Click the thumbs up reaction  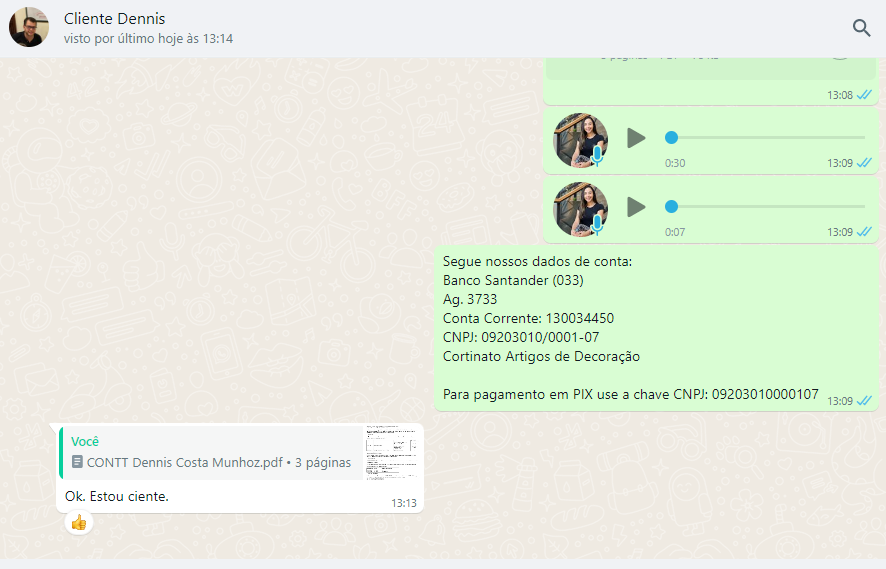[x=79, y=523]
